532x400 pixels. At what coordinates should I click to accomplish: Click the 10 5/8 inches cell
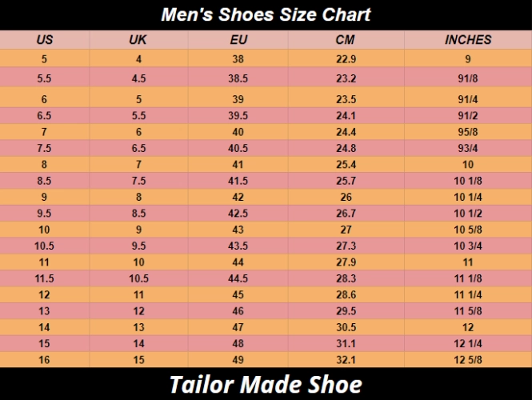click(468, 230)
